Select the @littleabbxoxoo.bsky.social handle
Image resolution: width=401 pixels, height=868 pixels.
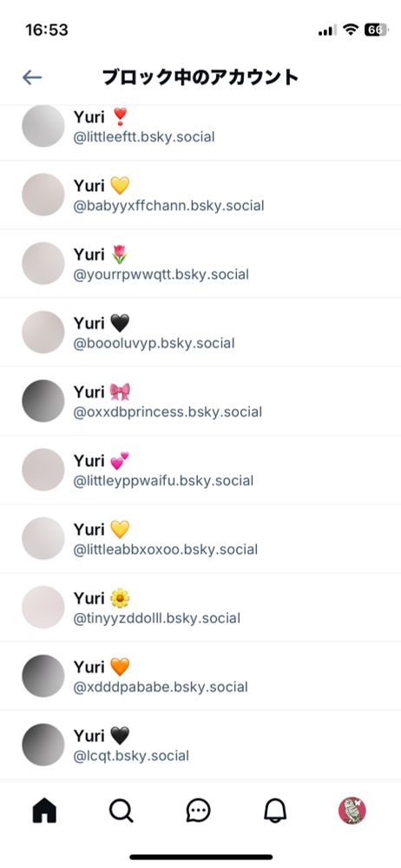tap(166, 549)
